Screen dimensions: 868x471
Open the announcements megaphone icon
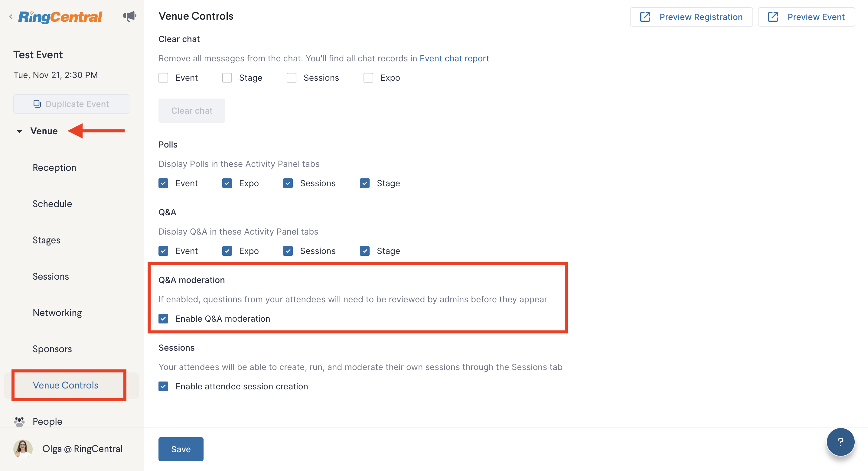pos(130,16)
